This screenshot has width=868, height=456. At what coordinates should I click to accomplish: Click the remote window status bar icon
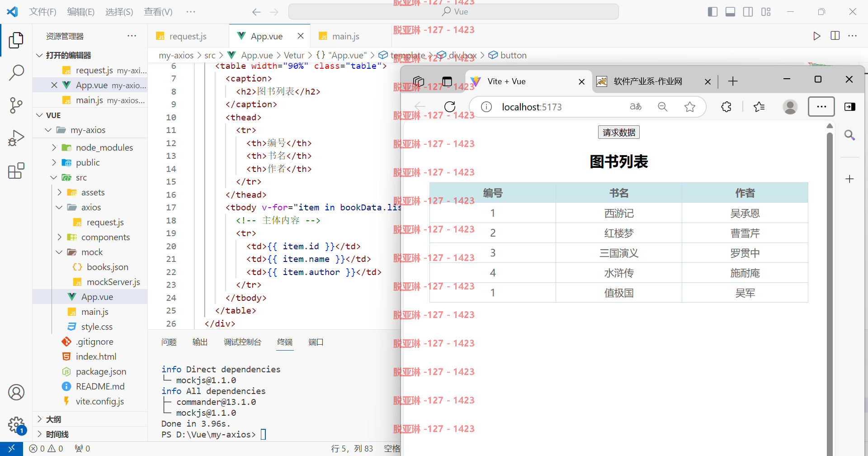(11, 448)
